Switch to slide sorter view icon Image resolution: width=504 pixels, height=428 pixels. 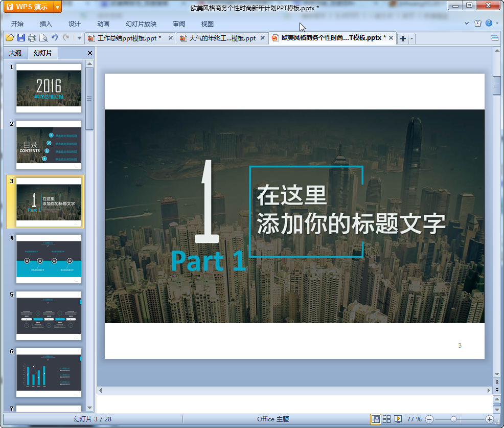[x=386, y=419]
